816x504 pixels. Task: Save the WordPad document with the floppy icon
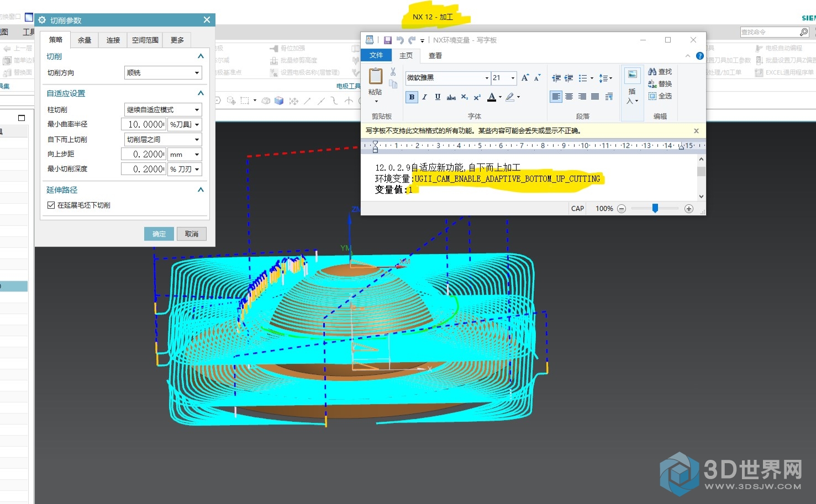[387, 40]
